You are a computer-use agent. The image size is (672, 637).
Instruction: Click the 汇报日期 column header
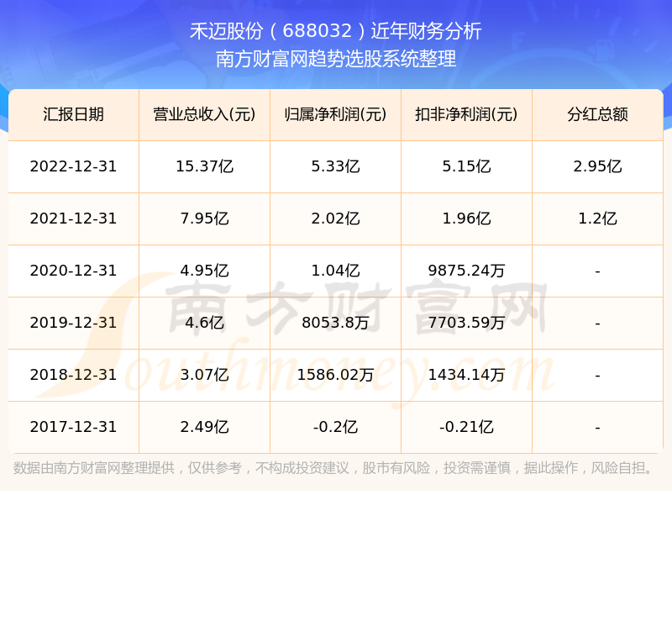point(73,114)
